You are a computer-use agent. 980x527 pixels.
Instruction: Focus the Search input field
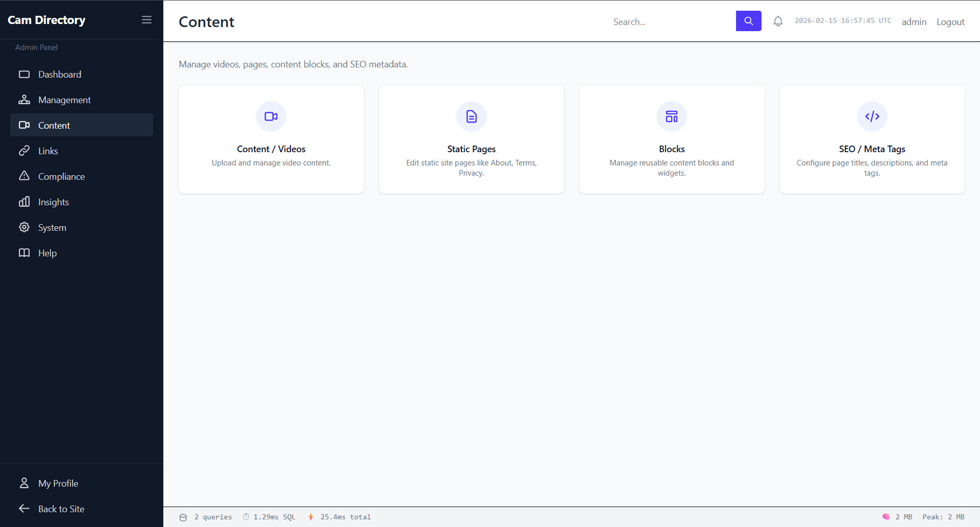pyautogui.click(x=671, y=22)
